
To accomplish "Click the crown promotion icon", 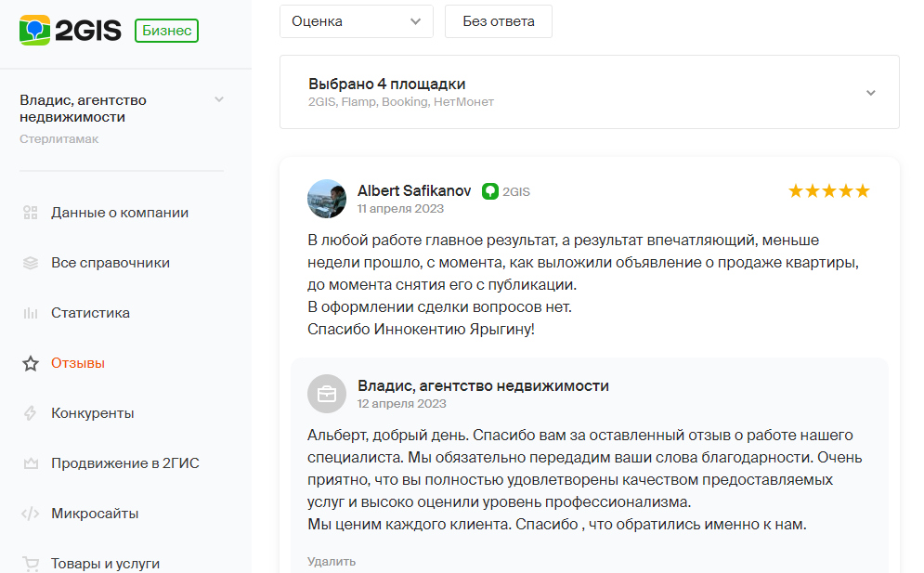I will (30, 463).
